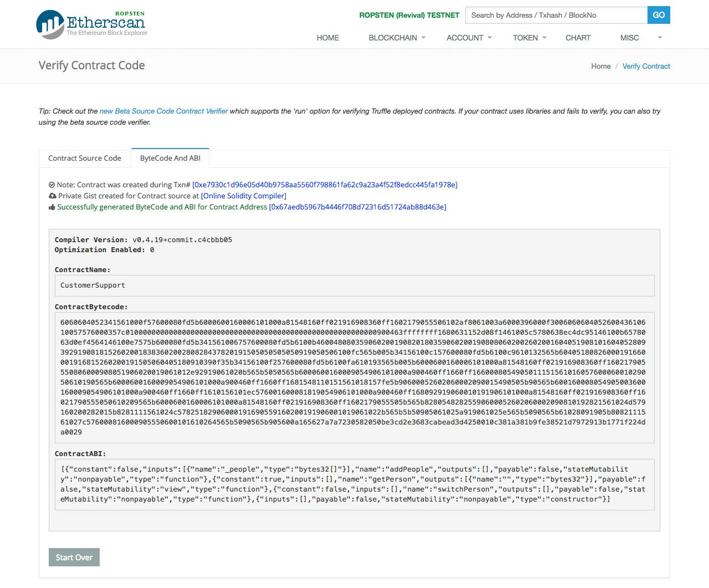The image size is (709, 588).
Task: Expand the TOKEN dropdown menu
Action: tap(530, 38)
